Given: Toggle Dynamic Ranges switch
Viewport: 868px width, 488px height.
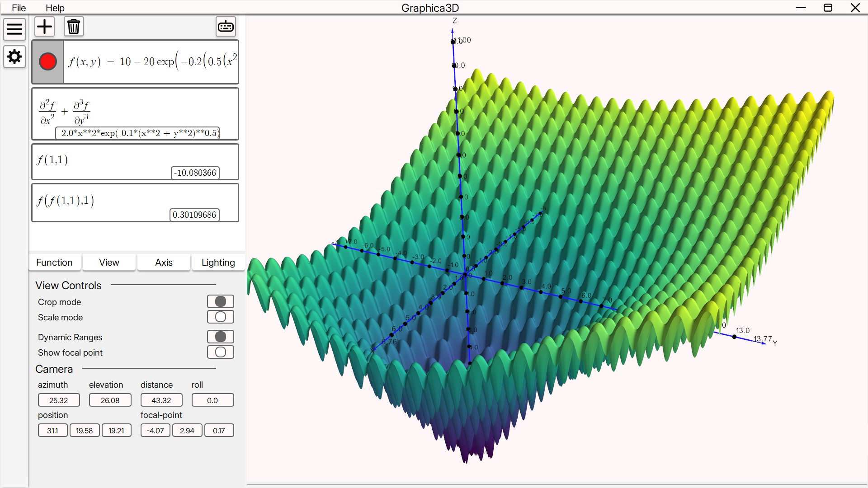Looking at the screenshot, I should [221, 337].
